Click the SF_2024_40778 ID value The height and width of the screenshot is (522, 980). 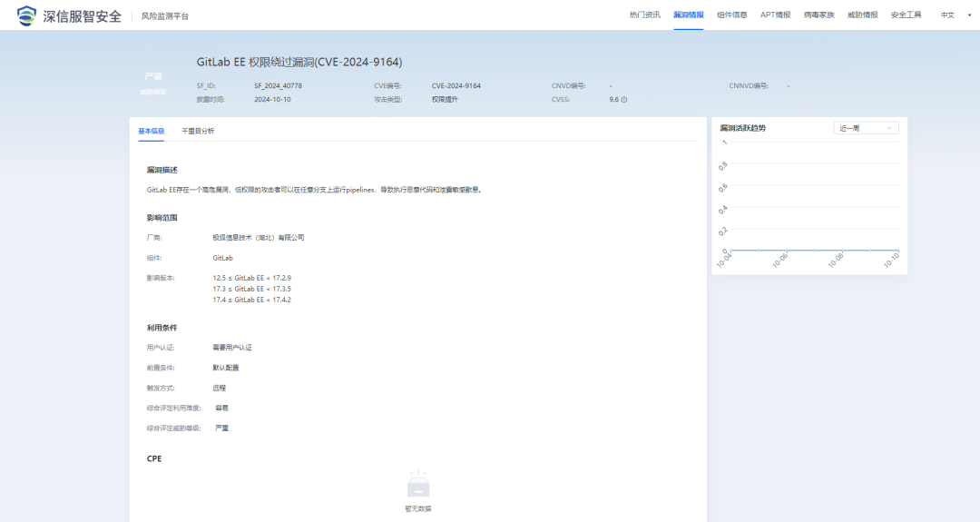pos(279,85)
